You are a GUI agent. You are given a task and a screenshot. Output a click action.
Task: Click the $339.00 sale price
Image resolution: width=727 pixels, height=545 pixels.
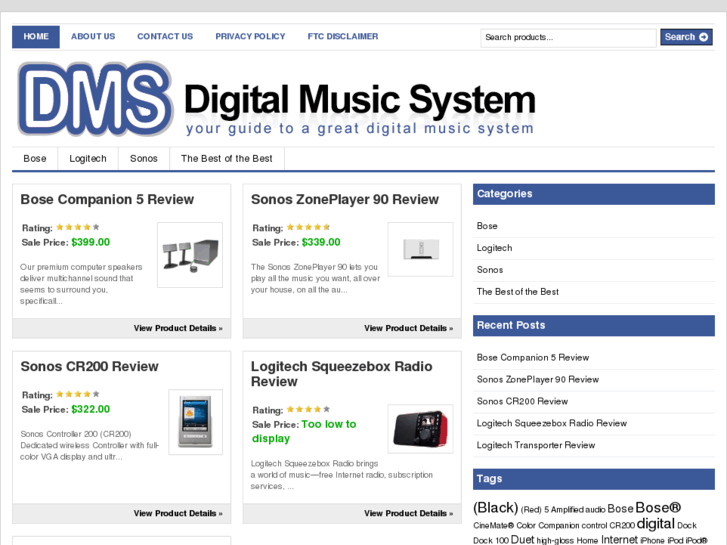click(321, 242)
